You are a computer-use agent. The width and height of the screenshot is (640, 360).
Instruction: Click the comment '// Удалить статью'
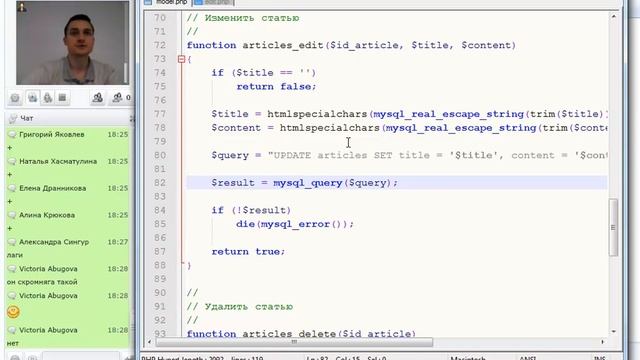[x=240, y=307]
